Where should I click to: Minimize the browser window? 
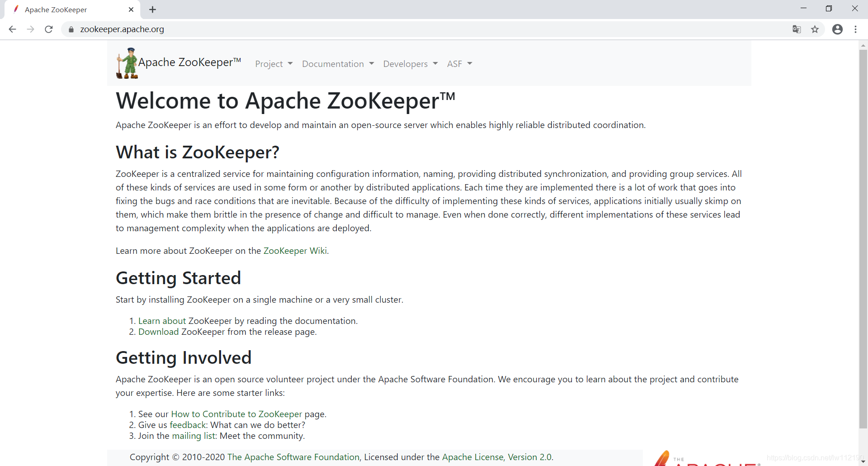803,8
